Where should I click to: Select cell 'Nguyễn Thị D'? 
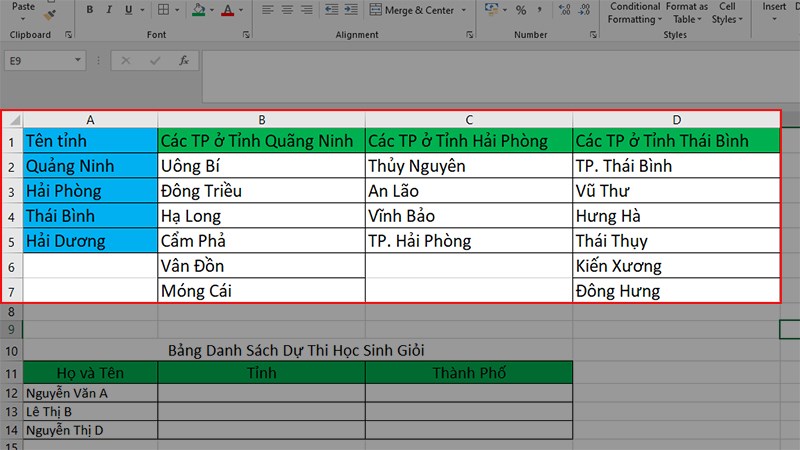pos(90,430)
